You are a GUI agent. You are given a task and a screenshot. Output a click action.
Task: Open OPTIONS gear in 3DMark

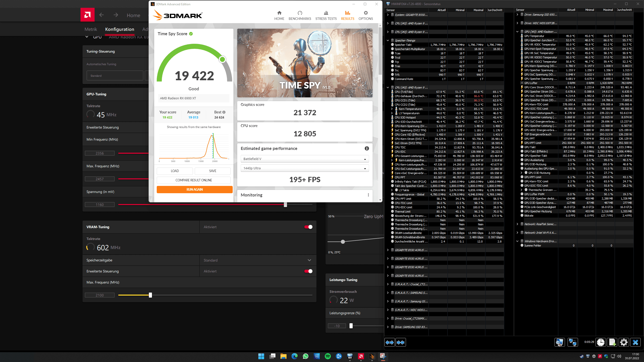tap(366, 15)
